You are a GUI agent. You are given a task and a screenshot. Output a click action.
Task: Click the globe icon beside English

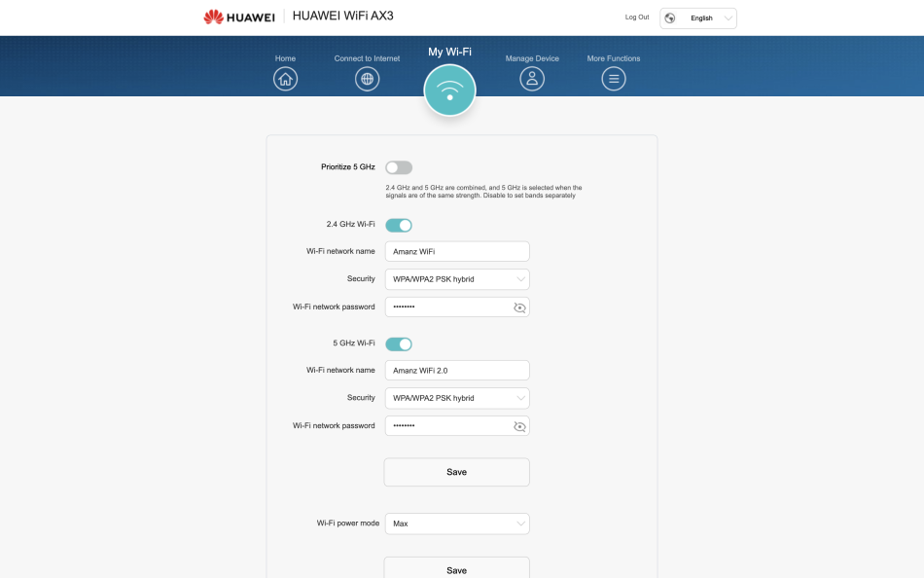[x=670, y=18]
